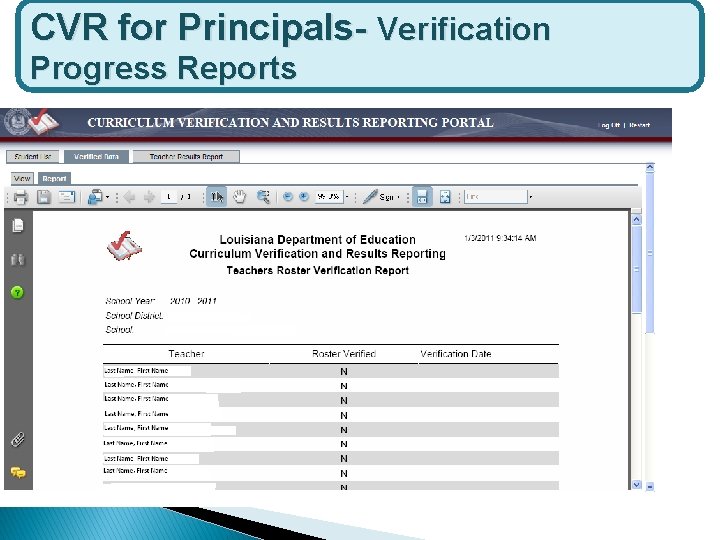The height and width of the screenshot is (540, 720).
Task: Click the Louisiana state seal logo
Action: [x=16, y=122]
